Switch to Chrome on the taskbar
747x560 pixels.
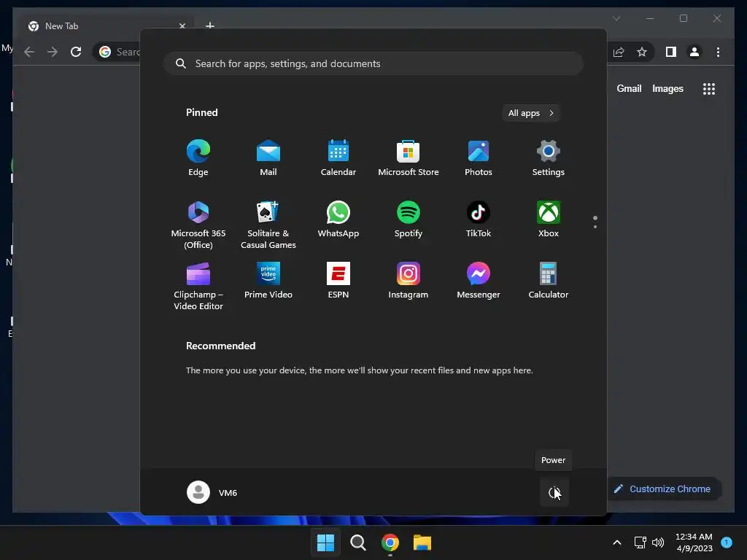coord(390,542)
